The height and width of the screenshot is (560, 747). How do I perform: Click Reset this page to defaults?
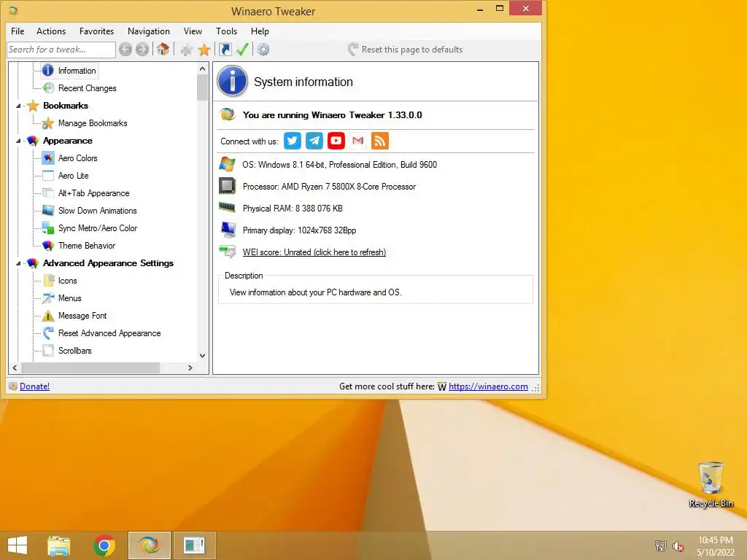[x=406, y=50]
